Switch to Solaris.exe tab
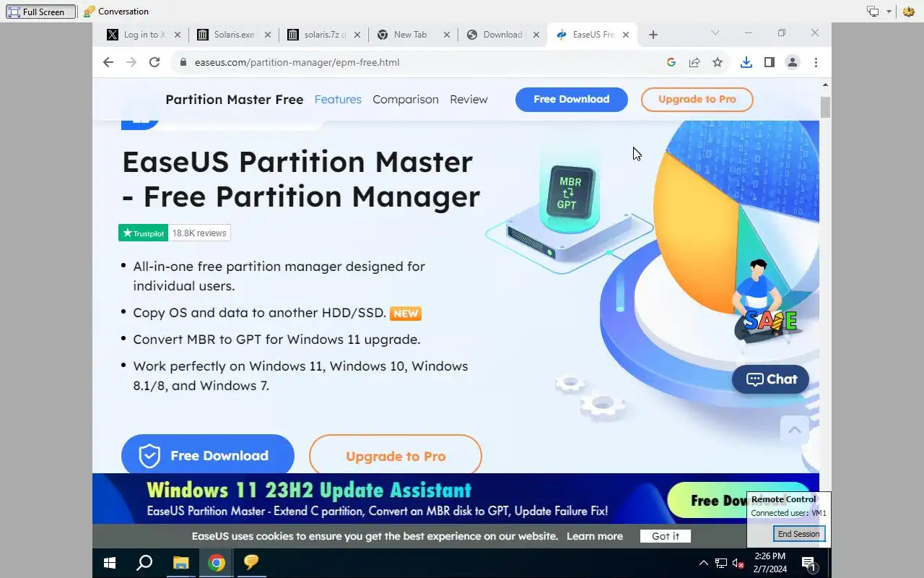The width and height of the screenshot is (924, 578). click(233, 35)
